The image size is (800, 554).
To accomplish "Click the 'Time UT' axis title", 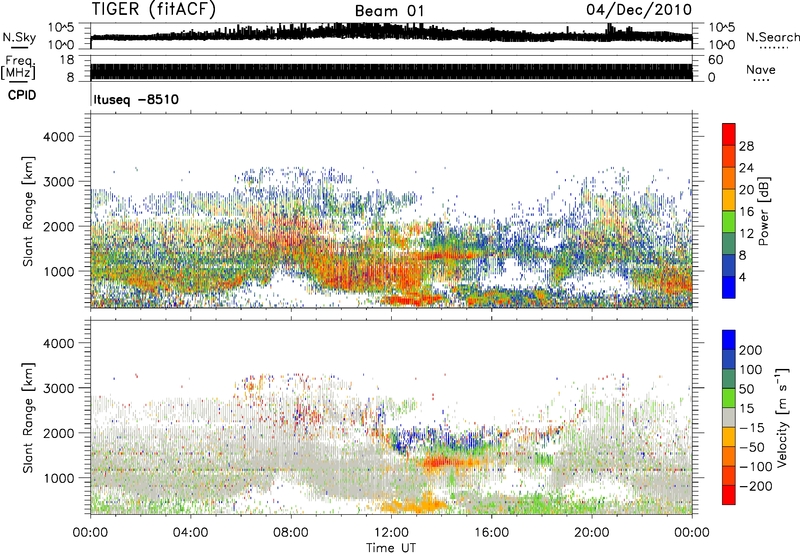I will [391, 547].
